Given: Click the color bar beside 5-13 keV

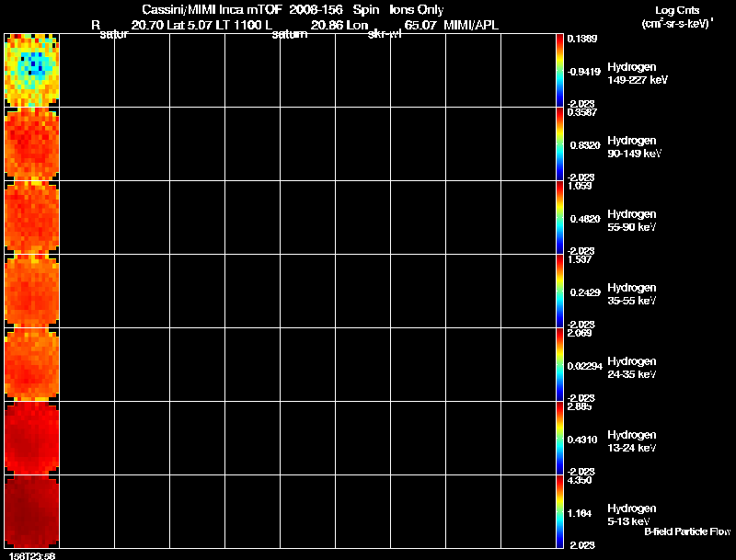Looking at the screenshot, I should (x=559, y=511).
